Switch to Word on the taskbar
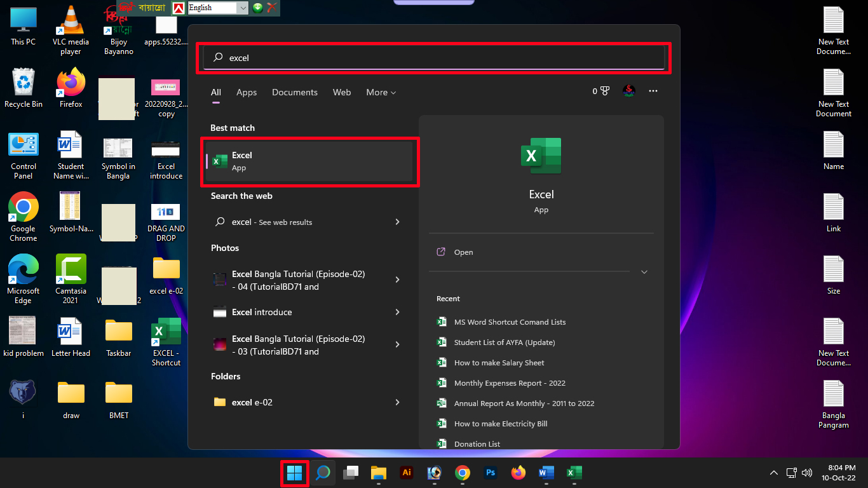 [546, 473]
